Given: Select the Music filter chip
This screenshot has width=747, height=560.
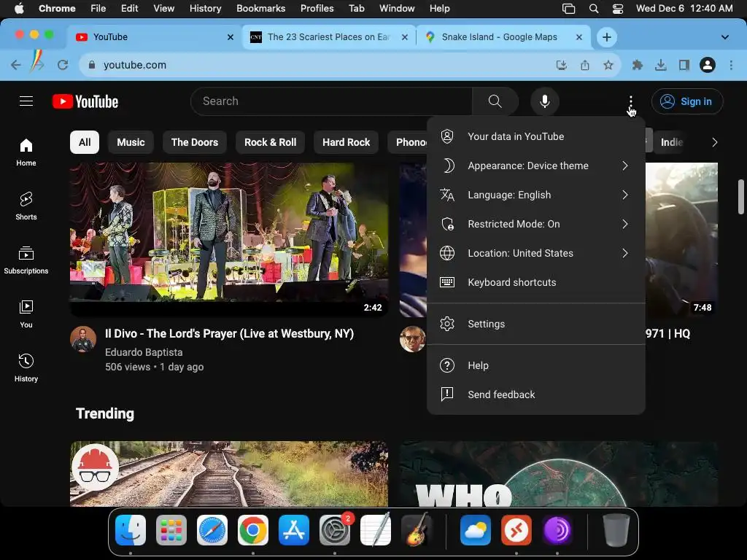Looking at the screenshot, I should pyautogui.click(x=131, y=142).
